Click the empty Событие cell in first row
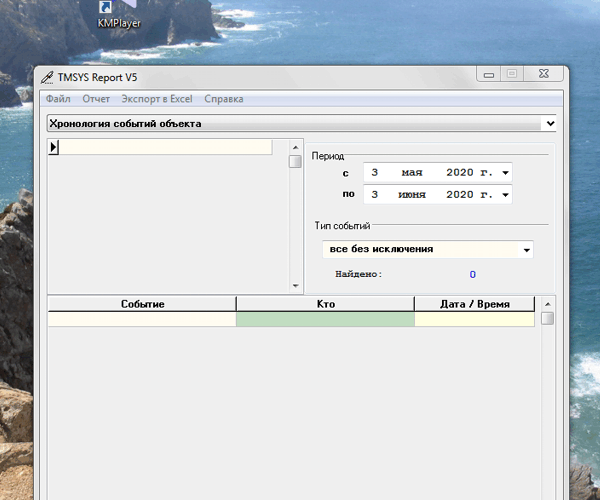The width and height of the screenshot is (600, 500). click(x=142, y=319)
